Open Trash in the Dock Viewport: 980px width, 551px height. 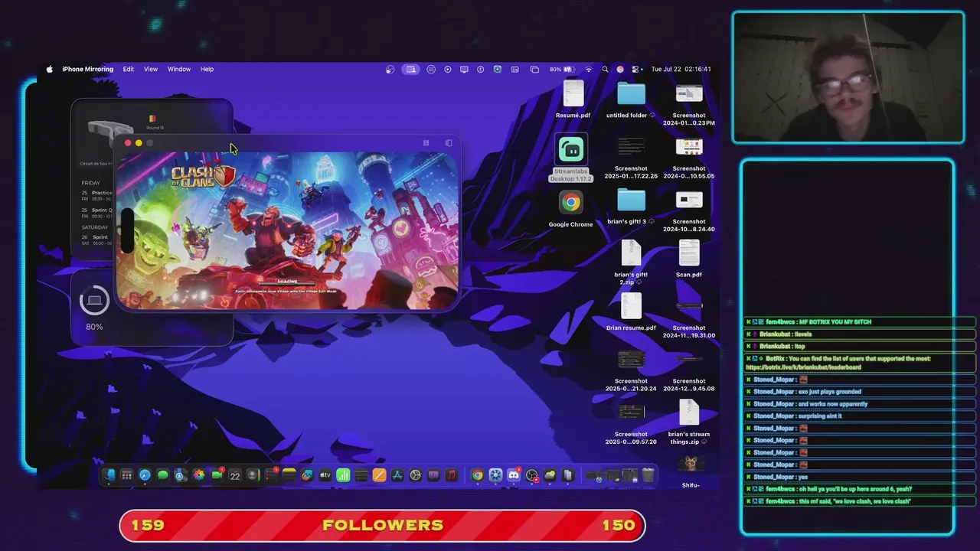(x=648, y=475)
